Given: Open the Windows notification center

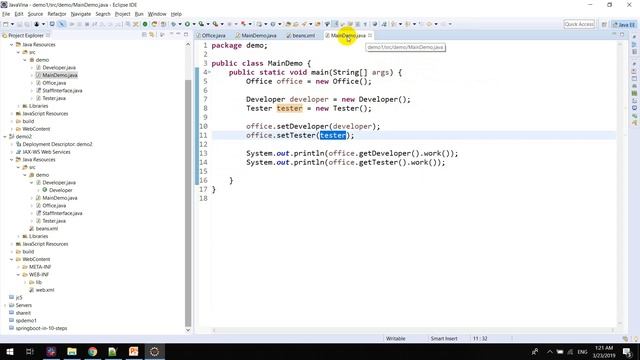Looking at the screenshot, I should coord(627,351).
